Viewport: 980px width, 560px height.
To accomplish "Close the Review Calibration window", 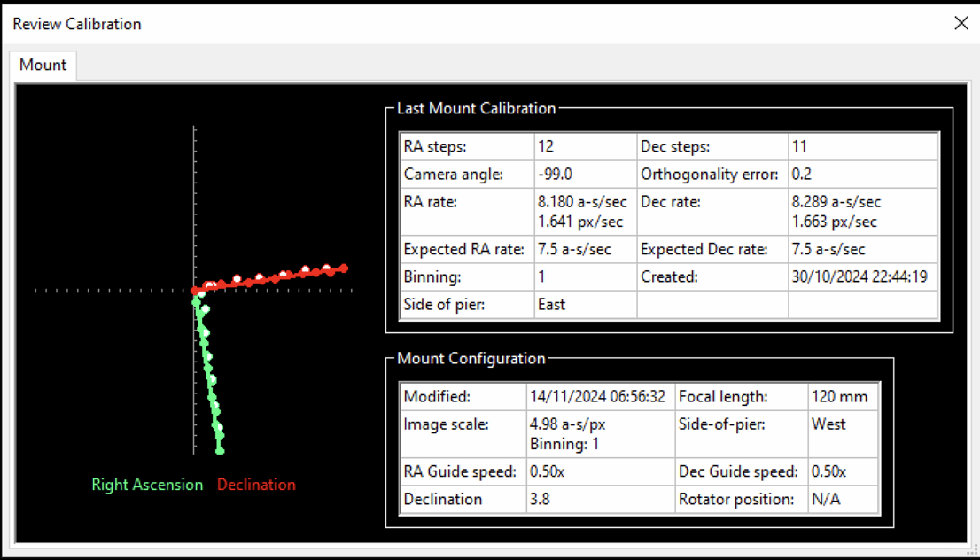I will (961, 24).
